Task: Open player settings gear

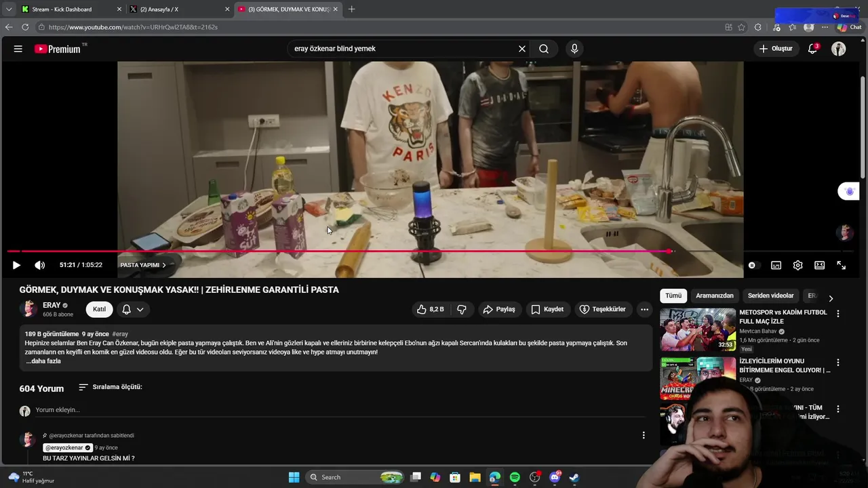Action: 797,265
